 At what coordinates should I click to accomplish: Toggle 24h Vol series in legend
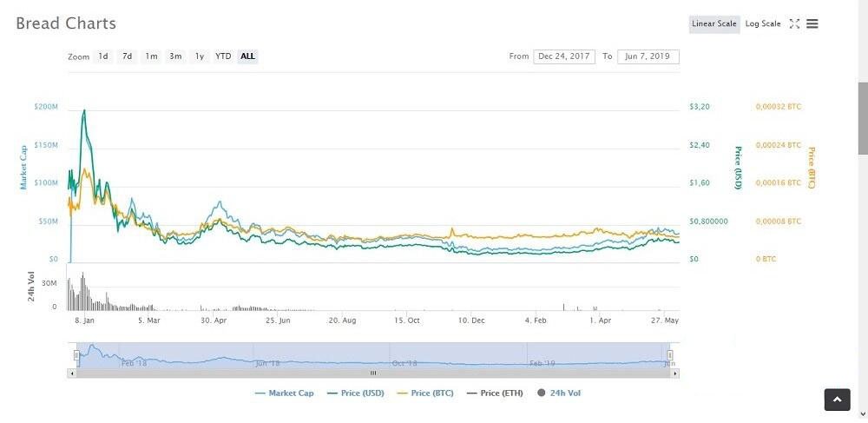coord(559,393)
